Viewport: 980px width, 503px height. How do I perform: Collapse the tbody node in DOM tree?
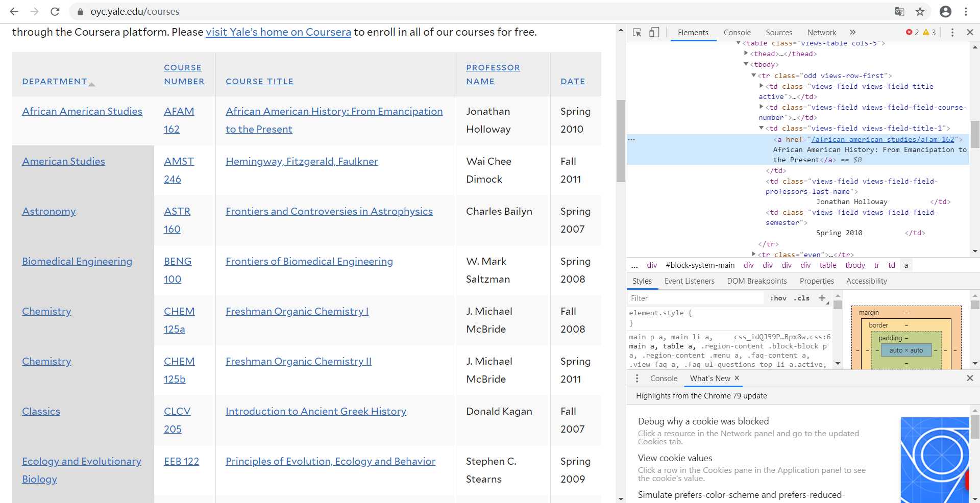pos(746,64)
